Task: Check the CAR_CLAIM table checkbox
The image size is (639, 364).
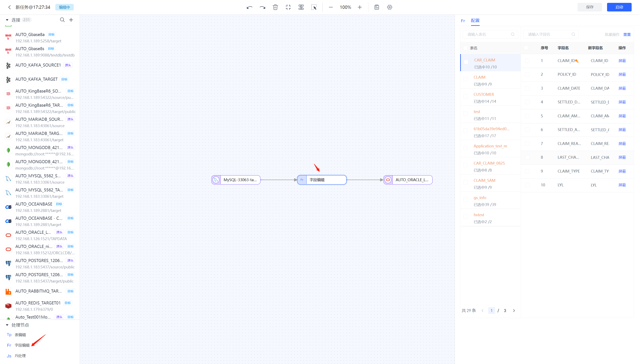Action: (x=466, y=62)
